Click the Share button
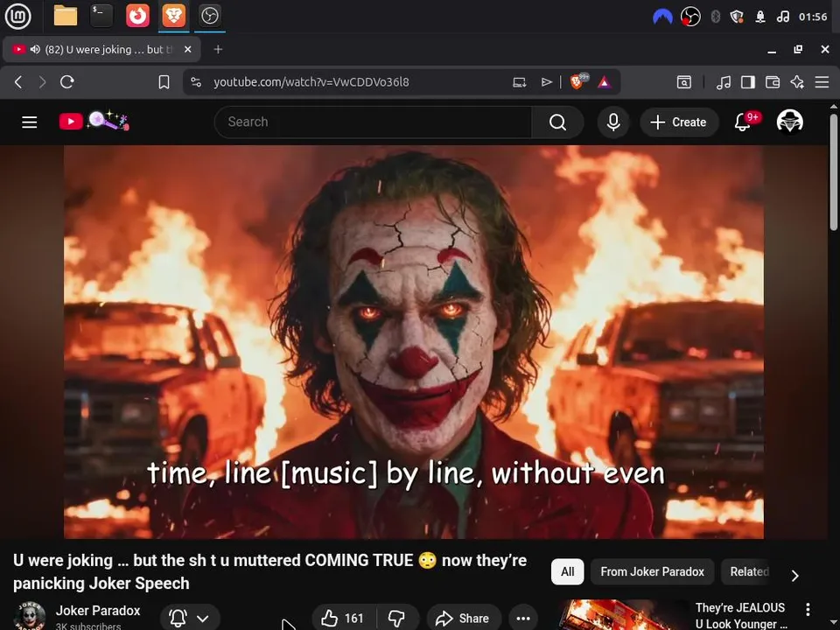Screen dimensions: 840x630 pos(464,619)
